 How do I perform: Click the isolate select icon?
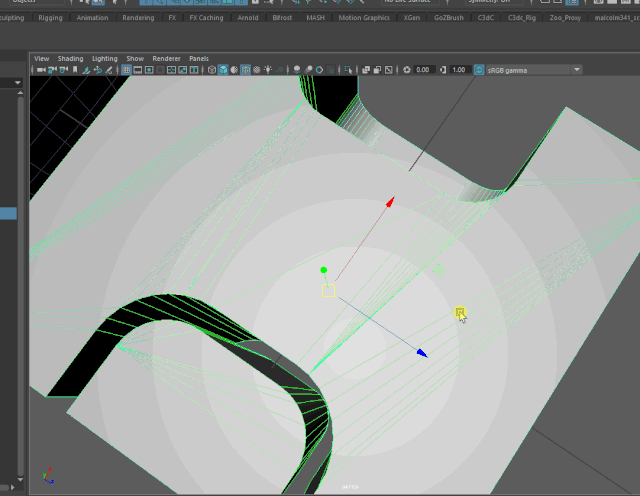click(x=348, y=70)
